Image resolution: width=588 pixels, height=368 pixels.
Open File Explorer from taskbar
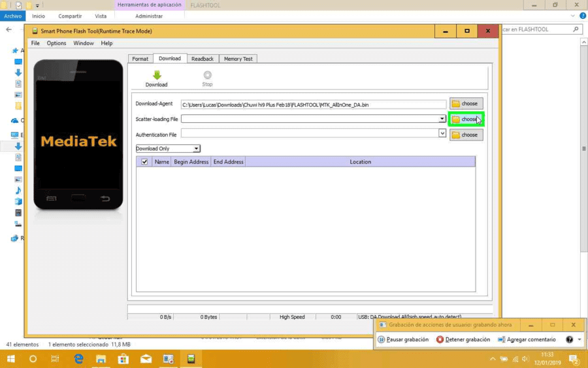[101, 359]
